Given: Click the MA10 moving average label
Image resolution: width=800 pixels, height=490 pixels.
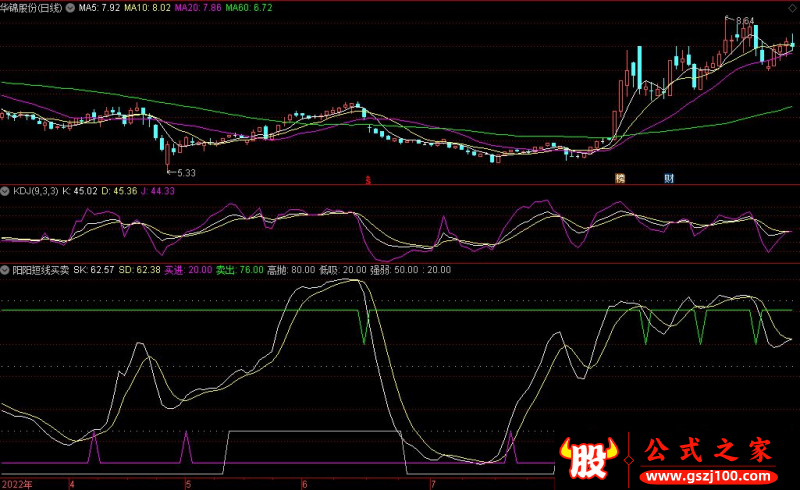Looking at the screenshot, I should point(147,7).
